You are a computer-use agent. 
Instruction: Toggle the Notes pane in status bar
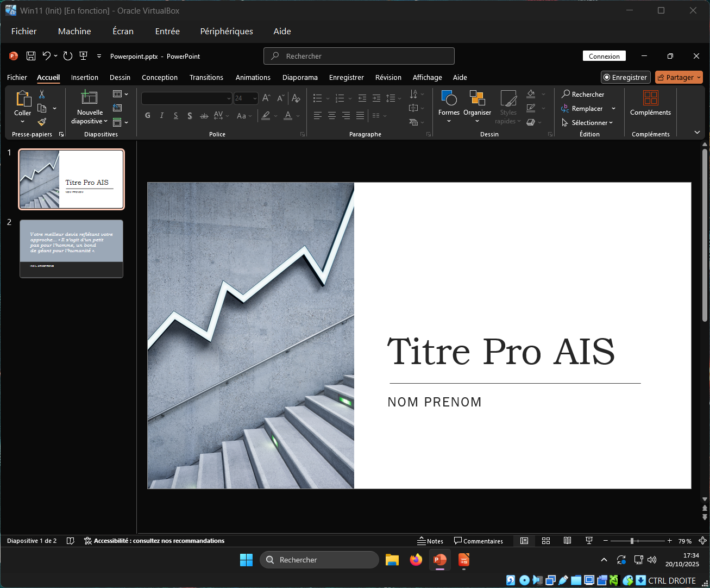click(x=430, y=541)
